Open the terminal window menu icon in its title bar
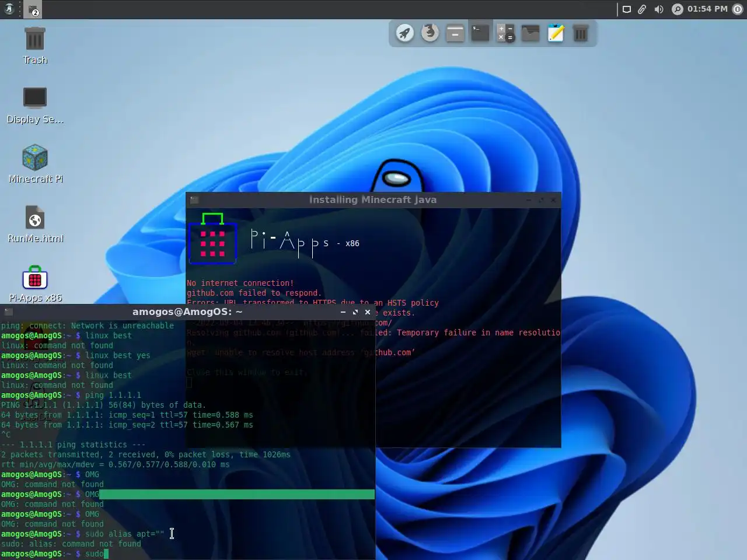Viewport: 747px width, 560px height. click(8, 312)
